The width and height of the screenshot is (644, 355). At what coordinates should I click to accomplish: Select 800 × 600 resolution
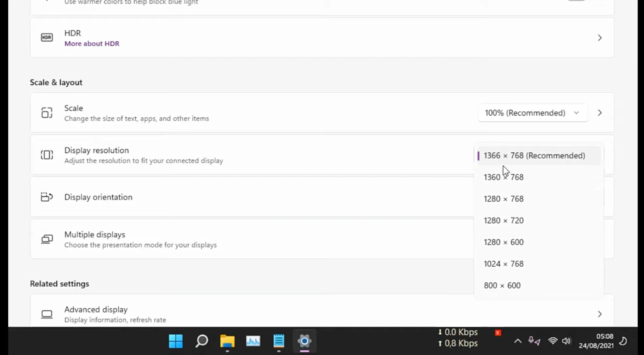click(539, 285)
